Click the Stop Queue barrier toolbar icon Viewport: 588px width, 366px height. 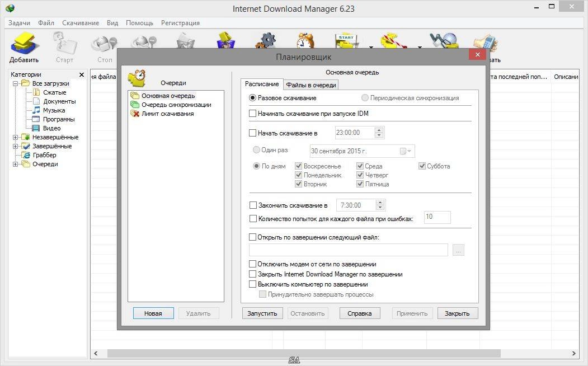393,41
